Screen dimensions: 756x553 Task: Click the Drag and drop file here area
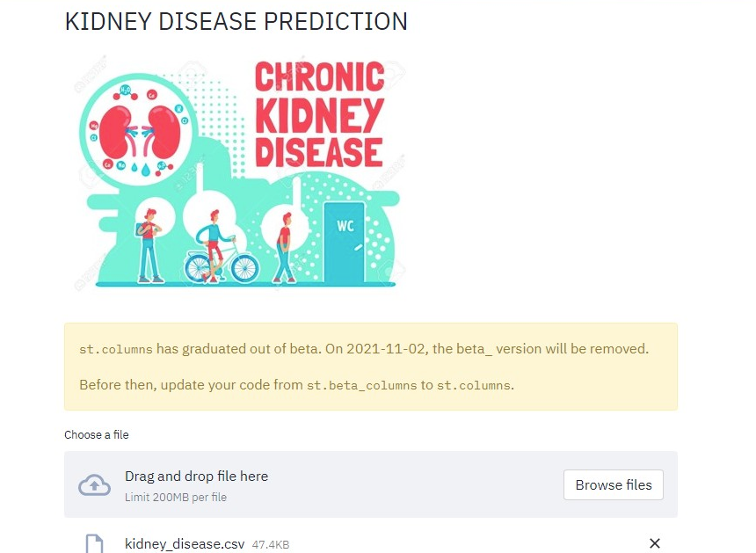pos(196,477)
